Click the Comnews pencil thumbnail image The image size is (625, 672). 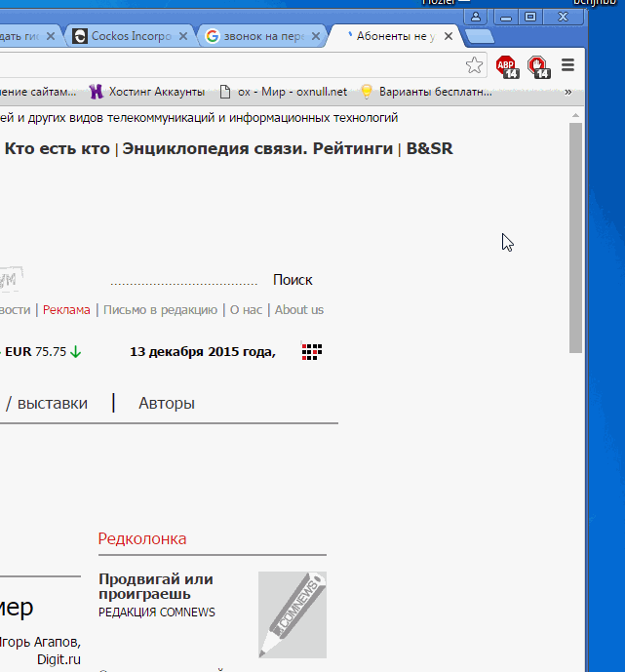(x=292, y=614)
